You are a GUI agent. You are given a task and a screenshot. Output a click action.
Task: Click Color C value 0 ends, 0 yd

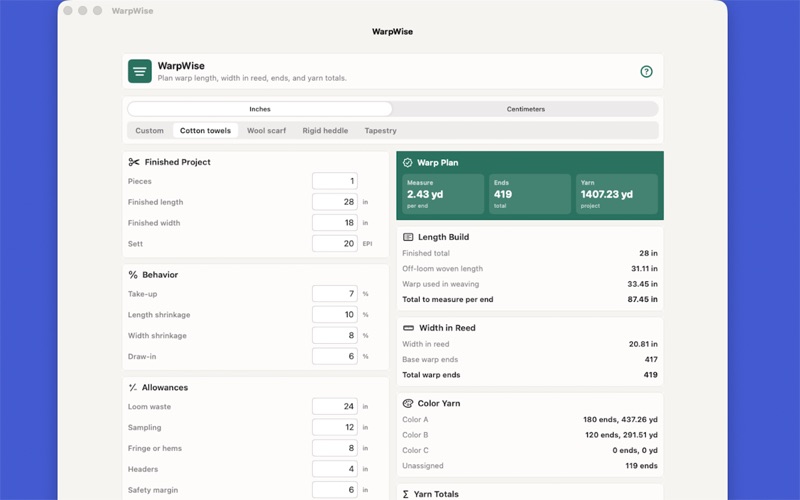point(635,451)
